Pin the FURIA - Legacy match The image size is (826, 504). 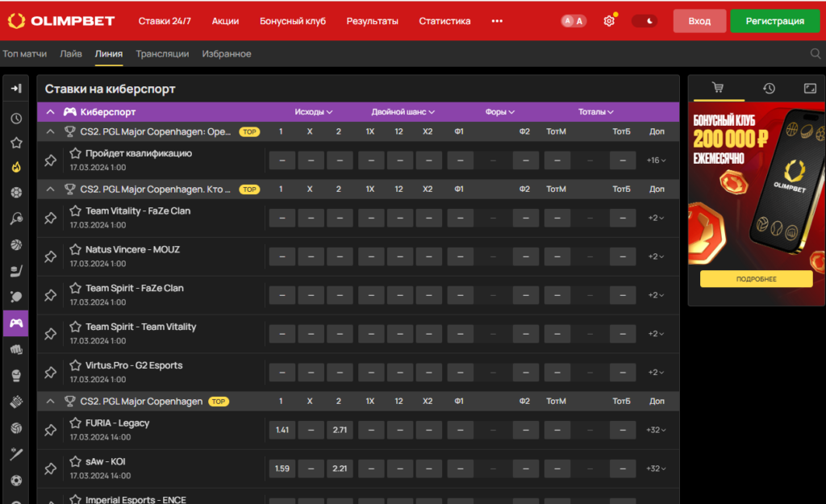(x=50, y=430)
